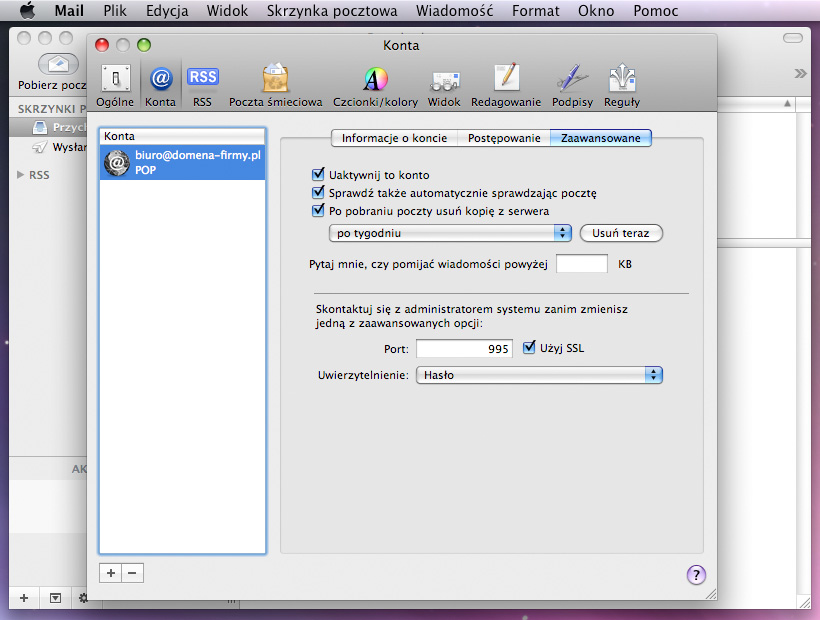Toggle Sprawdź także automatycznie sprawdzając pocztę
Viewport: 820px width, 620px height.
318,192
